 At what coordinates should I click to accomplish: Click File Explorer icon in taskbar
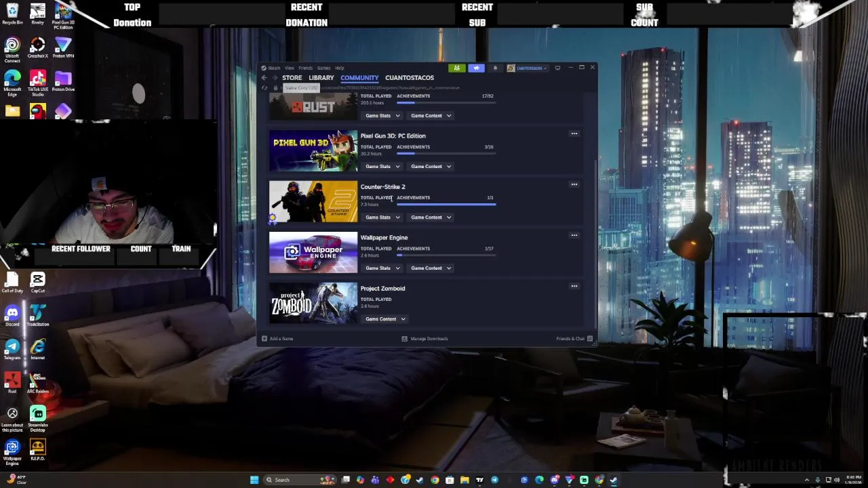click(465, 480)
